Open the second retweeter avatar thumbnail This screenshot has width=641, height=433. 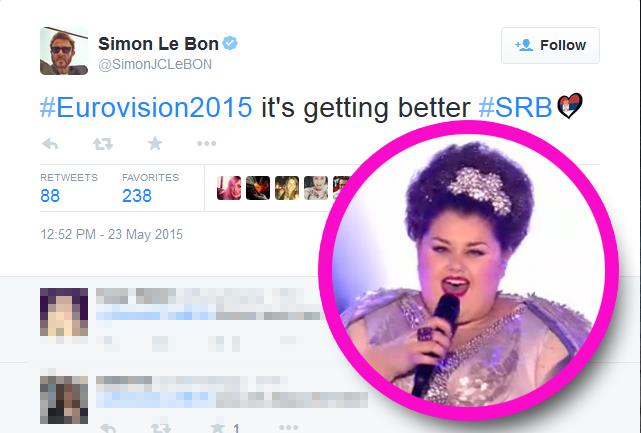(258, 188)
